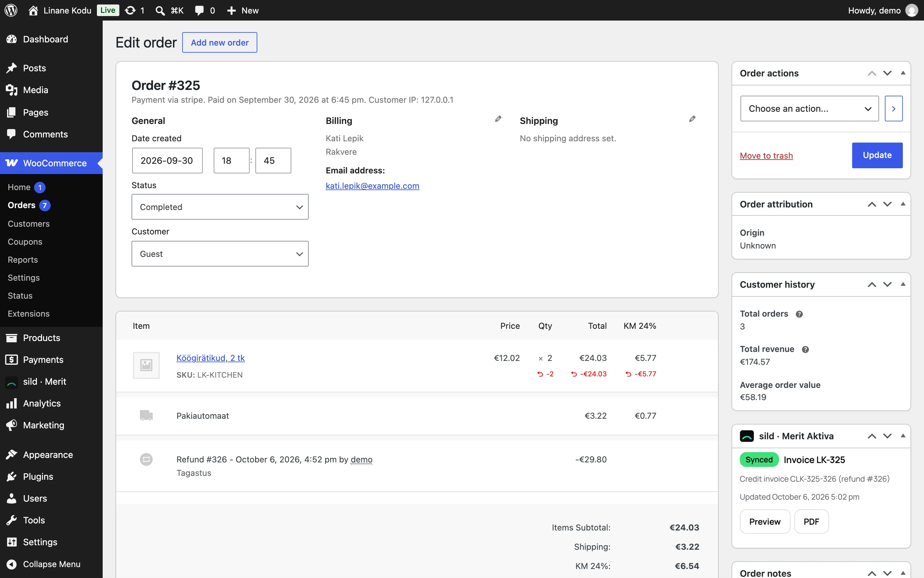Open the New content menu in admin bar
Viewport: 924px width, 578px height.
pos(243,10)
